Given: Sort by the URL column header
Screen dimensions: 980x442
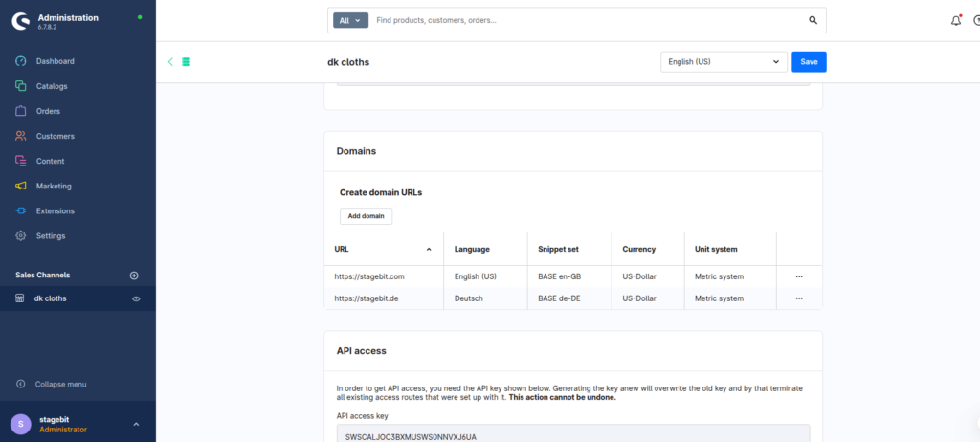Looking at the screenshot, I should tap(384, 249).
